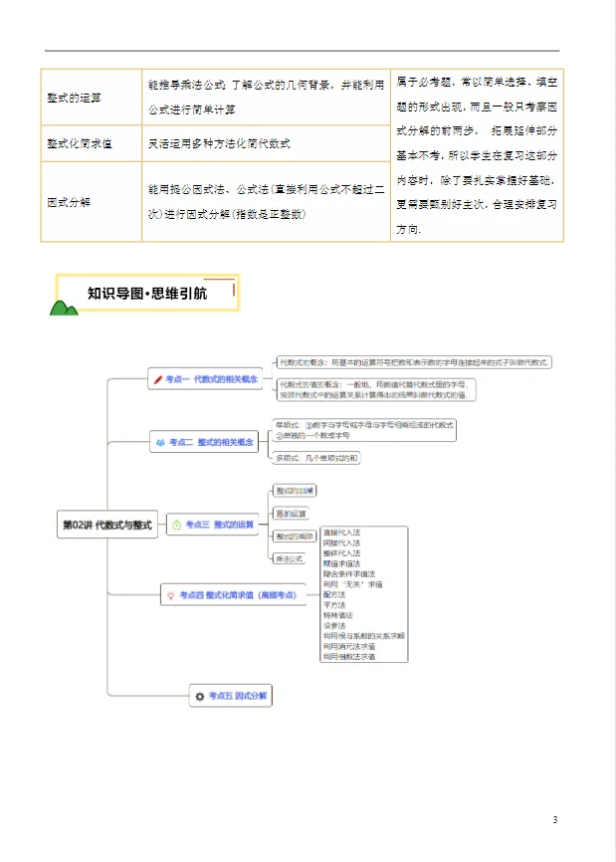Select the list item 直接代入法
Viewport: 616px width, 862px height.
341,533
